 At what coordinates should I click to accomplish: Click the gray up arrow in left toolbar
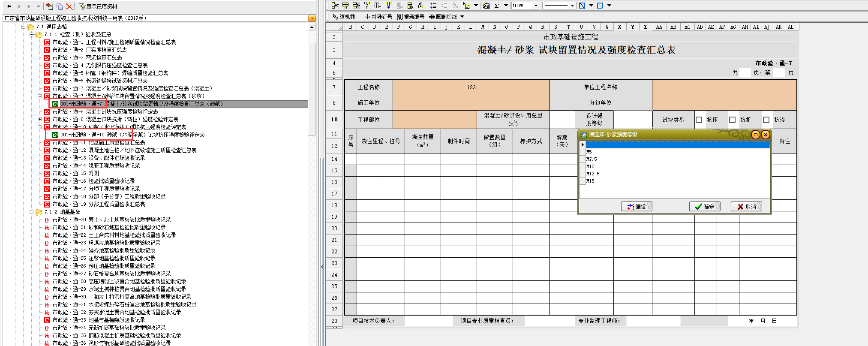coord(19,6)
